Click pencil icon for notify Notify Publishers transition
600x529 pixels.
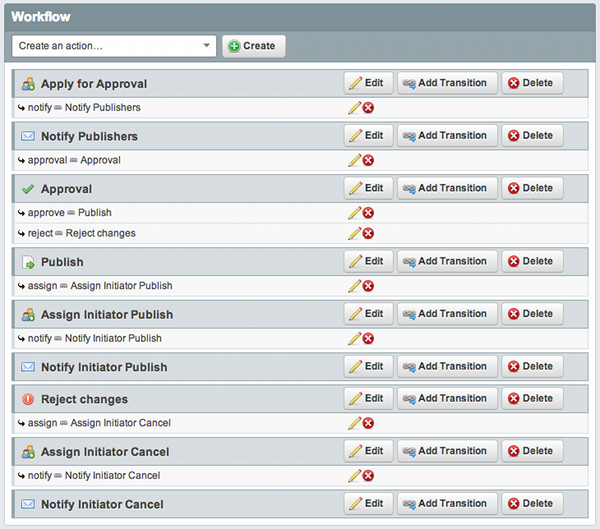pyautogui.click(x=354, y=107)
